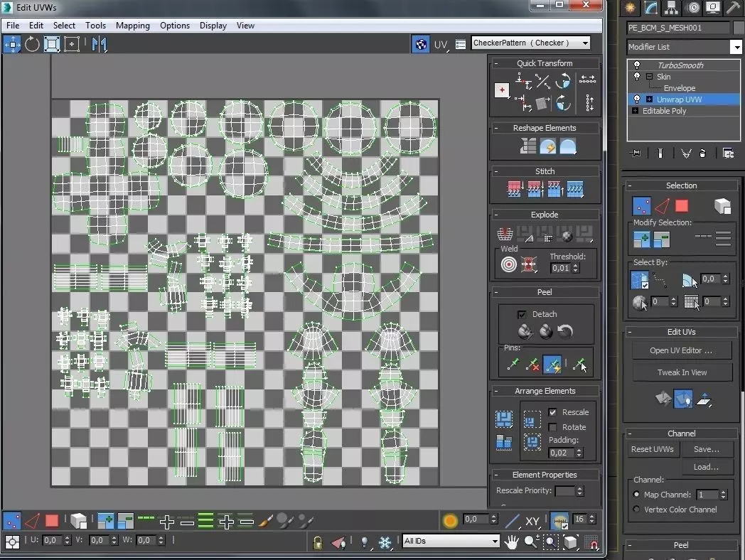Open the Tools menu

[95, 26]
